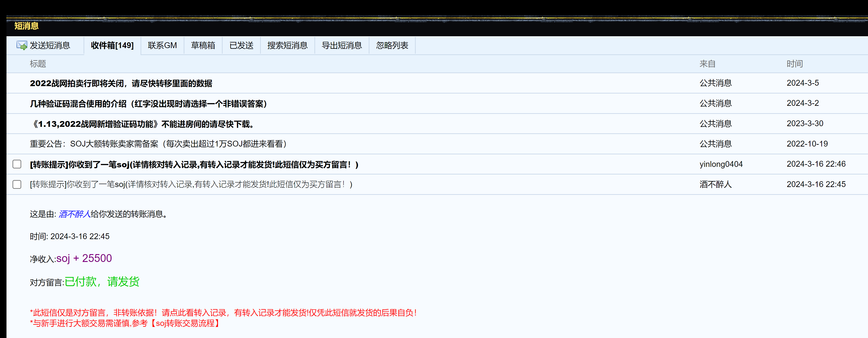Open the 几种验证码混合使用的介绍 message
Viewport: 868px width, 338px height.
click(x=148, y=104)
